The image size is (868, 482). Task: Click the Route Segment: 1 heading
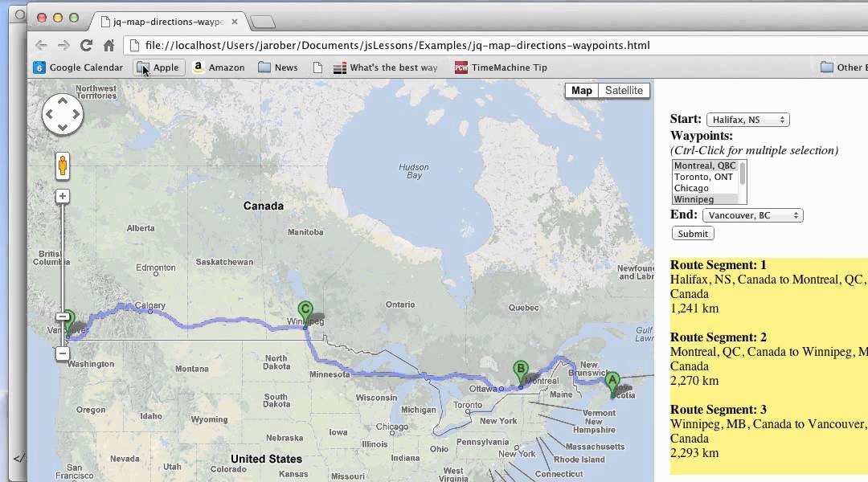click(x=718, y=265)
